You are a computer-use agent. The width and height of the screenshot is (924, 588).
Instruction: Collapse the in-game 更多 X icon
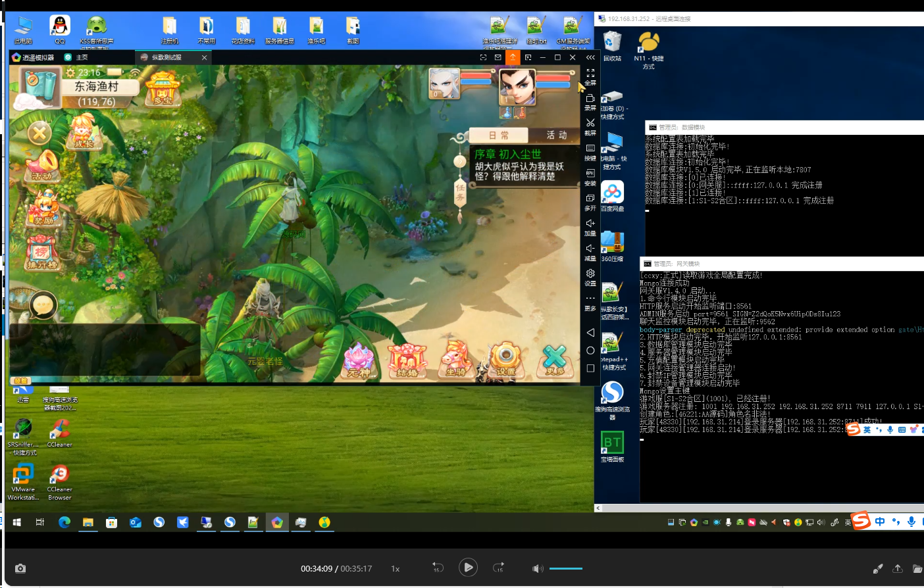coord(554,361)
